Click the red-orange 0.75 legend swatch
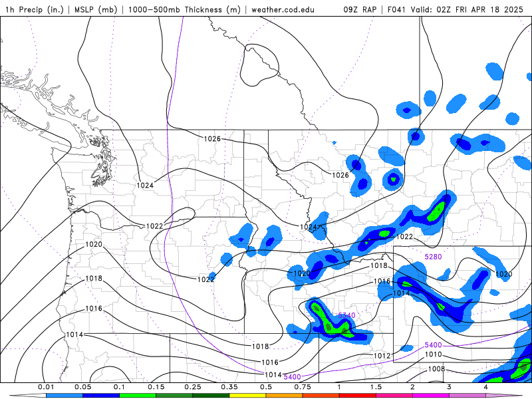The height and width of the screenshot is (399, 532). coord(321,396)
